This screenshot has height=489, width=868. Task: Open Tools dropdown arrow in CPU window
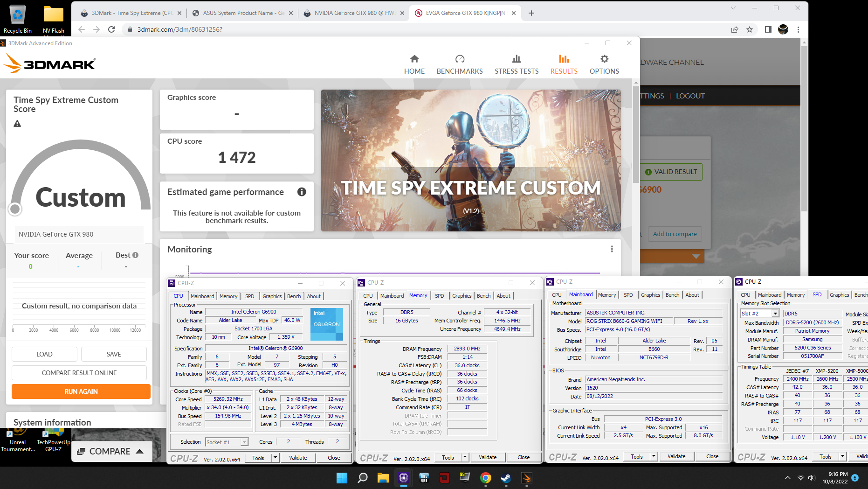(x=275, y=458)
